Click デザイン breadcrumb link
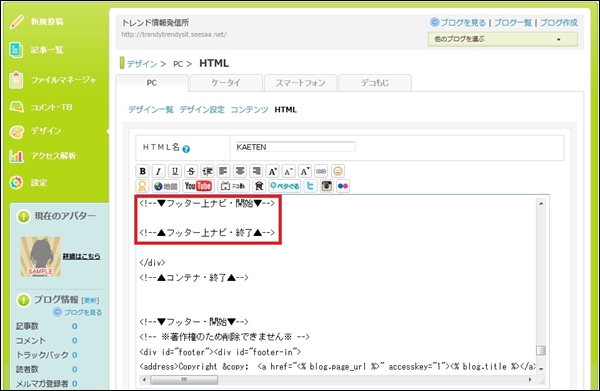 pos(142,64)
